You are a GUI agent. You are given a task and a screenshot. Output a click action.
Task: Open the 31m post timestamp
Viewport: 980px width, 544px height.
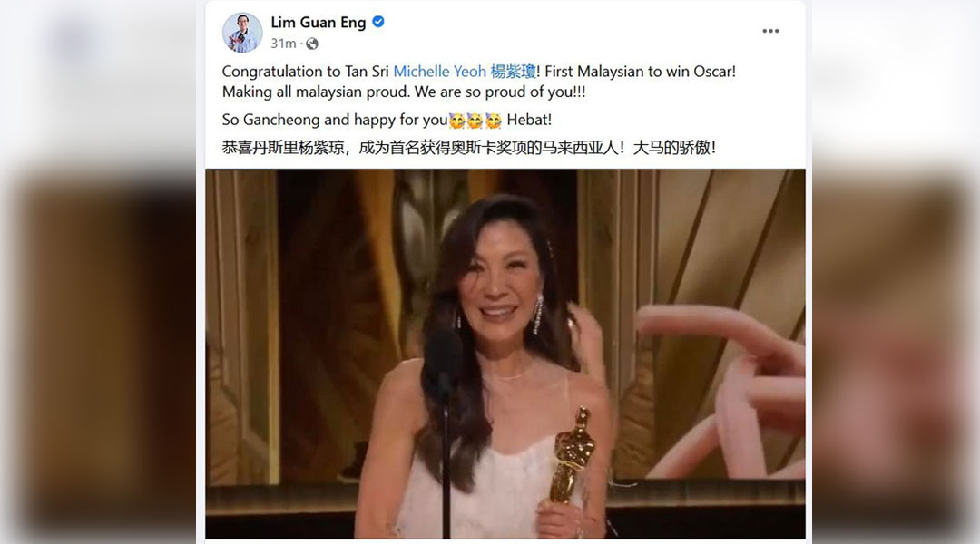tap(283, 44)
